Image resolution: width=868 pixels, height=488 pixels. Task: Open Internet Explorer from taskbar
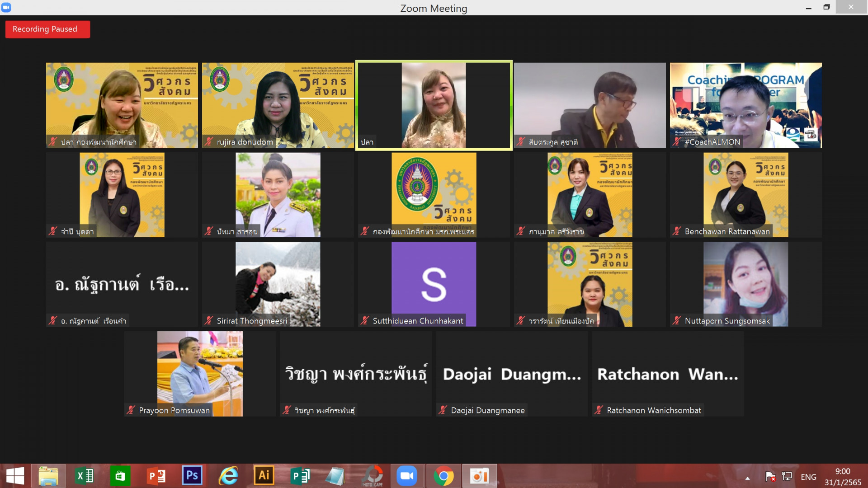pyautogui.click(x=228, y=476)
